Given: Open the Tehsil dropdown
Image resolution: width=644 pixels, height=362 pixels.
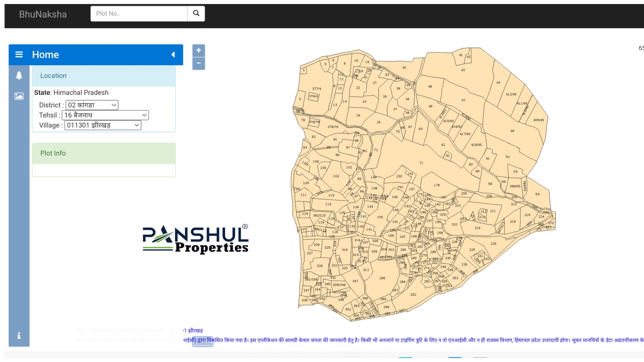Looking at the screenshot, I should point(105,115).
